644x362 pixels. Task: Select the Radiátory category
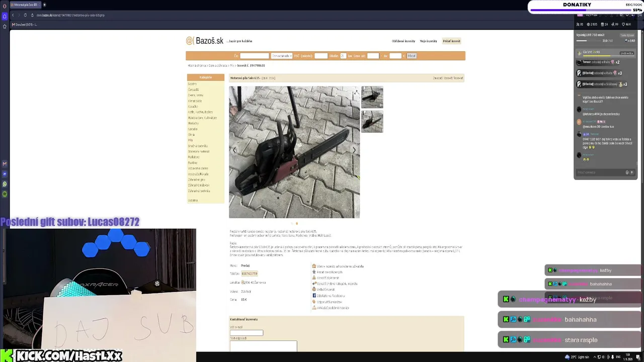click(194, 157)
